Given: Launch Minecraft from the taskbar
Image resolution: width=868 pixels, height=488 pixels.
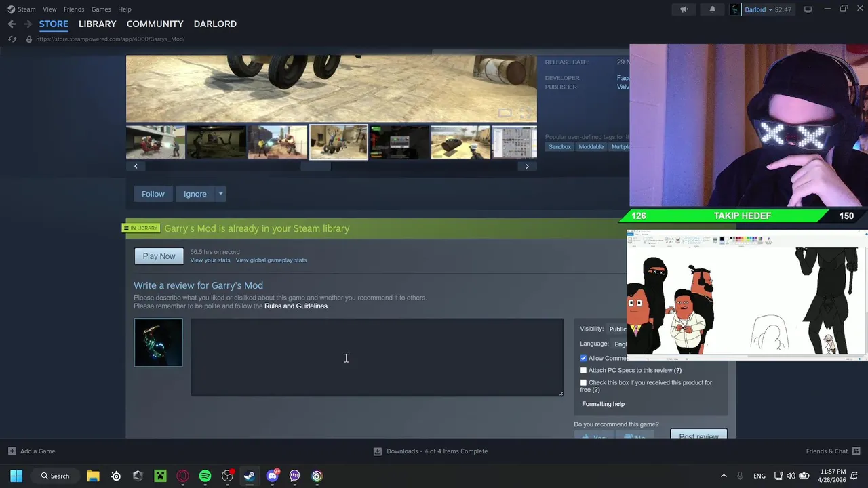Looking at the screenshot, I should pos(160,476).
